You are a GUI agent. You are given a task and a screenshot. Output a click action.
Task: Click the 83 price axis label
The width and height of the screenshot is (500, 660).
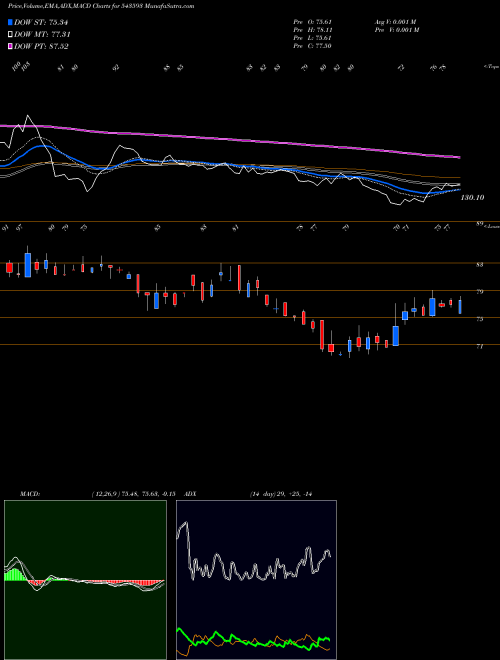coord(479,265)
